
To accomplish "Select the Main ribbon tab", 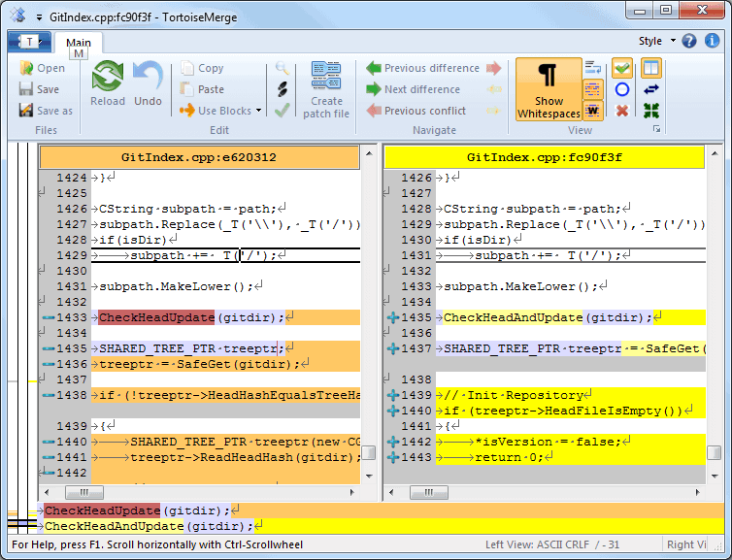I will coord(79,43).
